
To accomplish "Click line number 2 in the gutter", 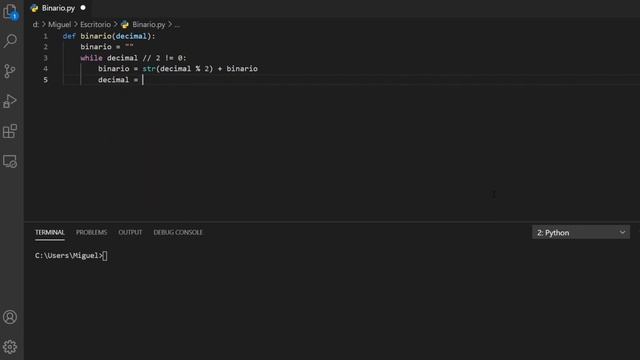I will [x=46, y=47].
